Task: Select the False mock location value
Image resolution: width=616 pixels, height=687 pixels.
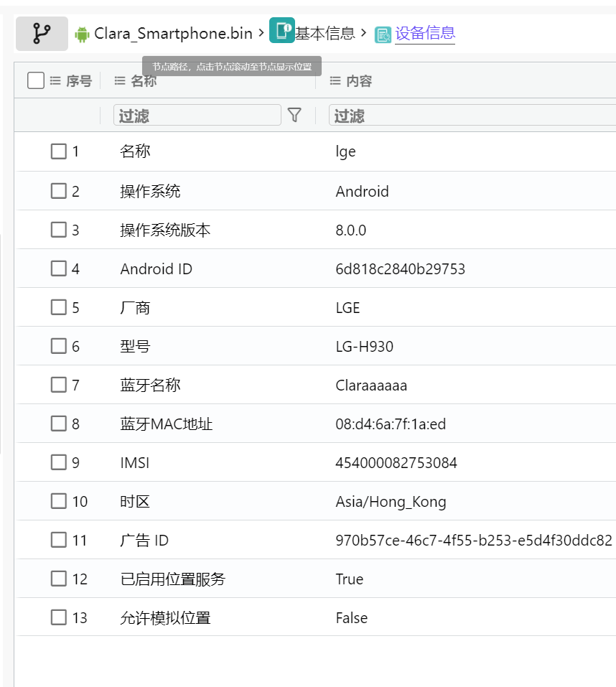Action: coord(352,618)
